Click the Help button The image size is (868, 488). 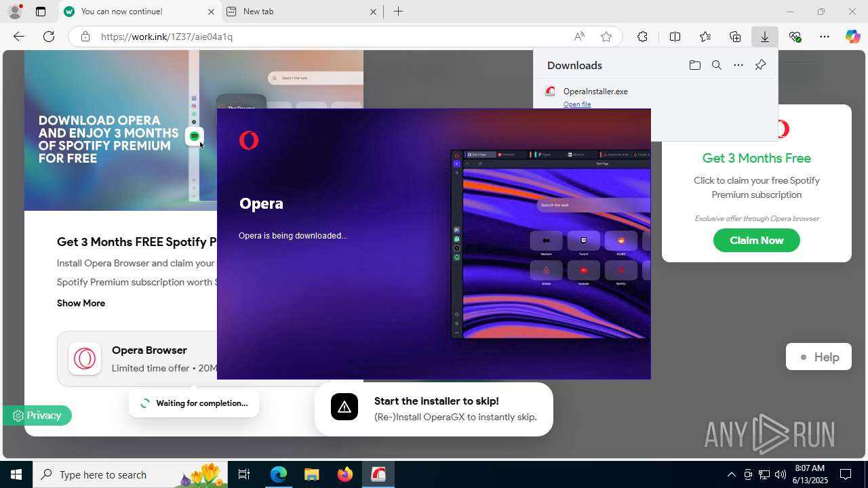pyautogui.click(x=818, y=357)
